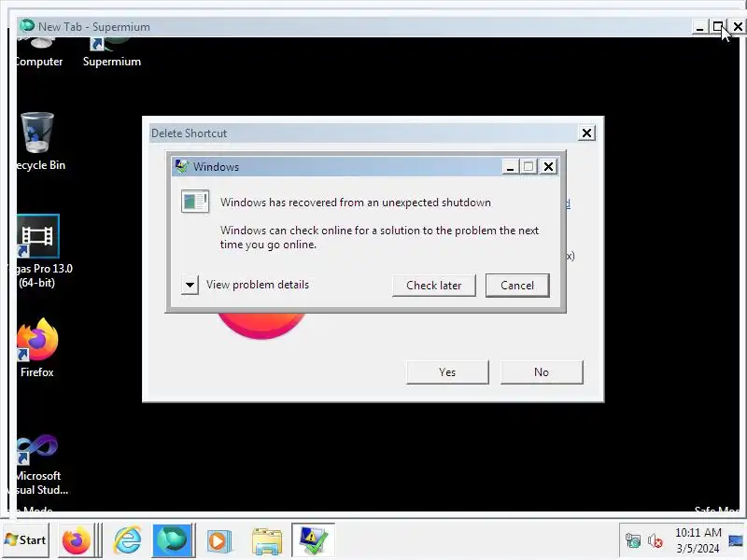
Task: Select Computer desktop icon
Action: (x=39, y=53)
